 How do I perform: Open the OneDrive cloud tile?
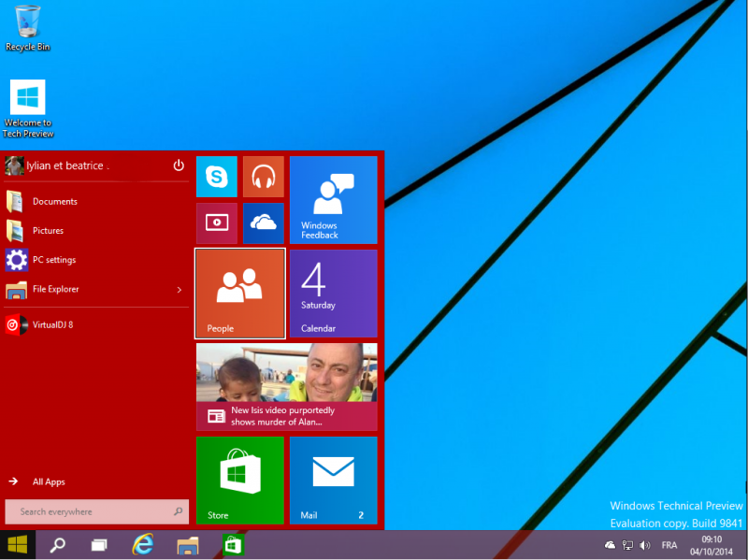tap(263, 223)
